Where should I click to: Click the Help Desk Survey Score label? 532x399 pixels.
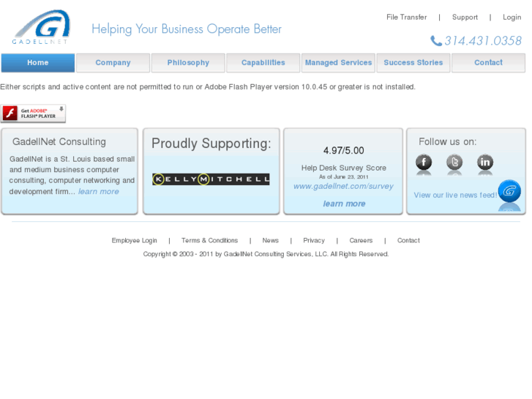coord(344,168)
